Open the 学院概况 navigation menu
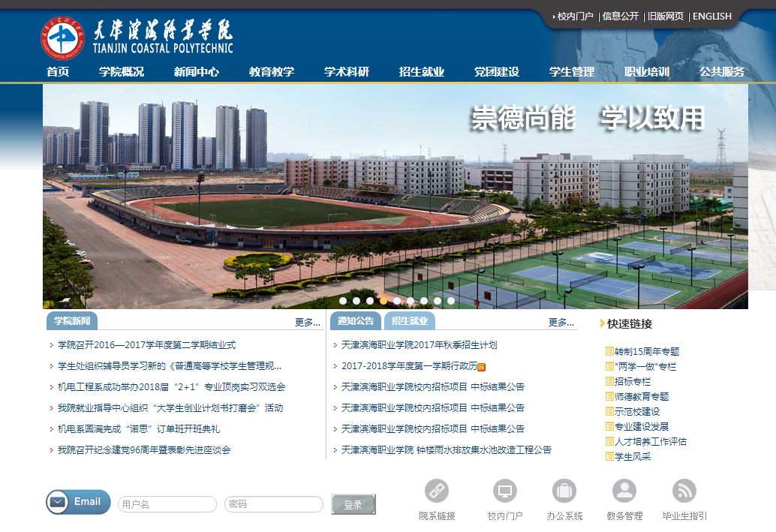The width and height of the screenshot is (776, 532). pyautogui.click(x=122, y=72)
